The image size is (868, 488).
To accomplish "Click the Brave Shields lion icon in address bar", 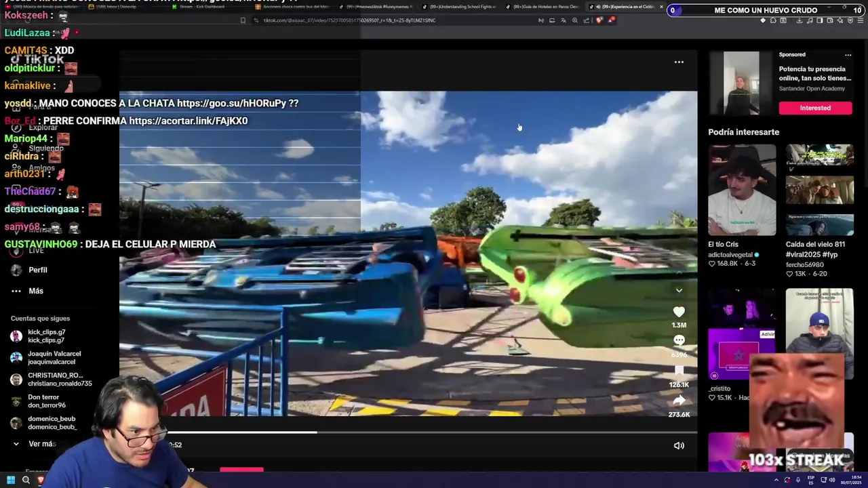I will pos(599,20).
